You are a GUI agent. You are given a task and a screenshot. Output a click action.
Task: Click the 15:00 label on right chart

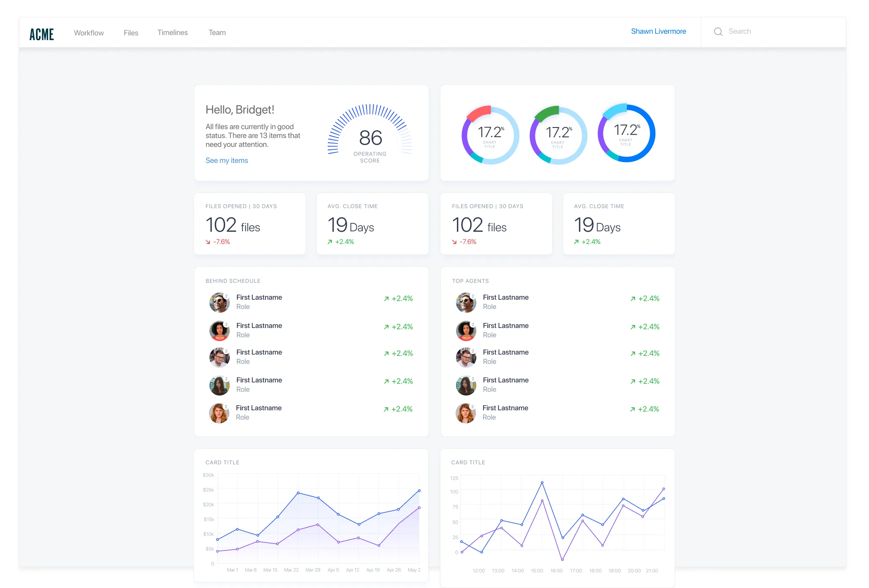pos(537,571)
